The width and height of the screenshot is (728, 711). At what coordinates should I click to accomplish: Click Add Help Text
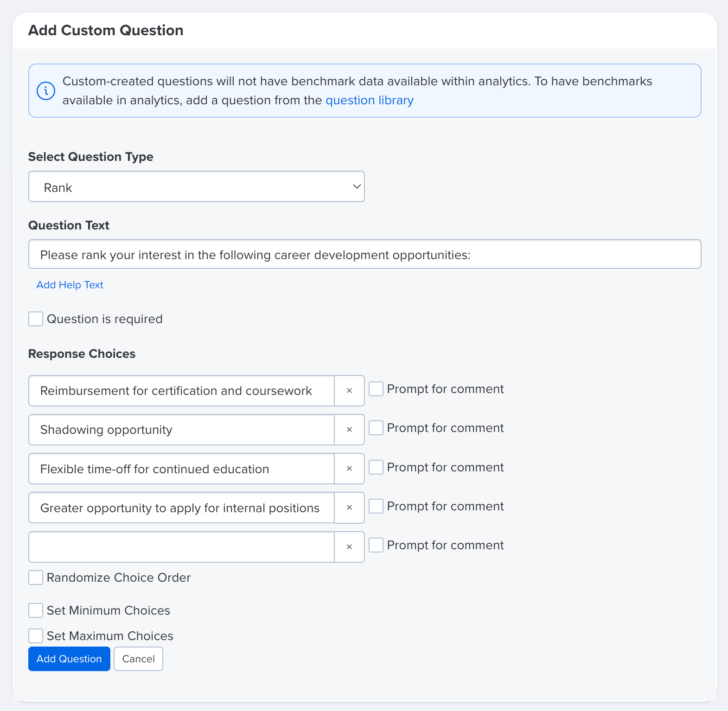click(x=70, y=285)
